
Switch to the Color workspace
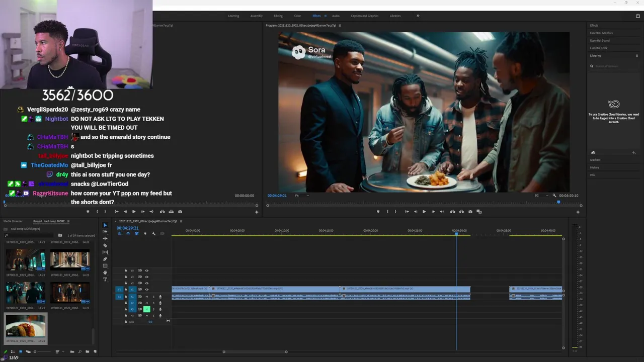click(297, 16)
